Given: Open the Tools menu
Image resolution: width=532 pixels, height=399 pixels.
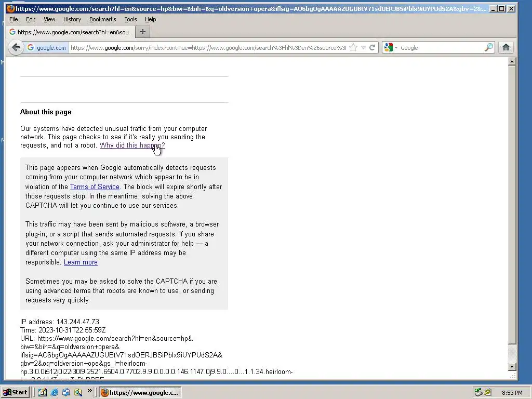Looking at the screenshot, I should (x=130, y=19).
